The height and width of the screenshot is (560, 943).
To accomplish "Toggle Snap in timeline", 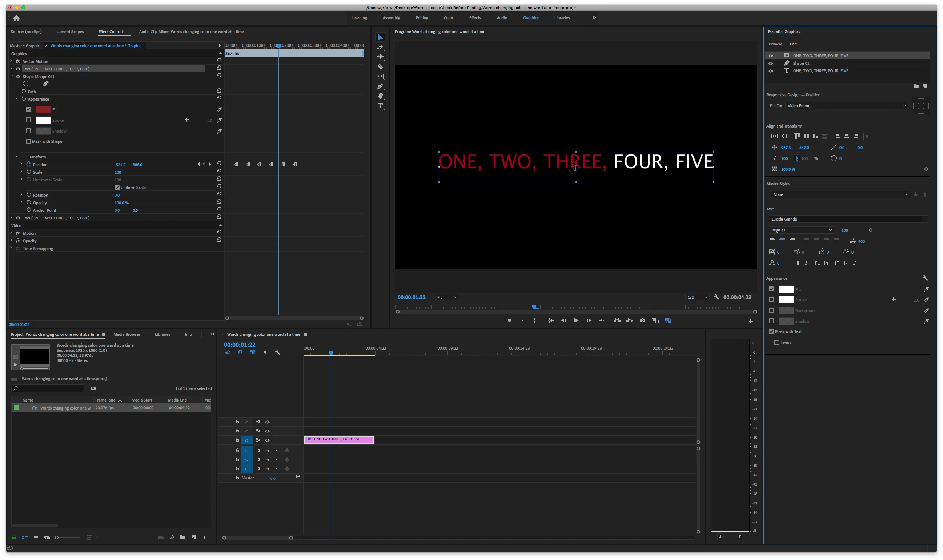I will coord(240,352).
